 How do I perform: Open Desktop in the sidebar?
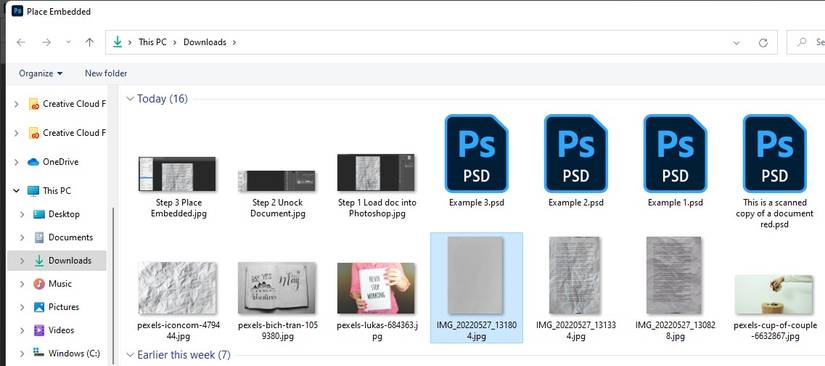pos(56,214)
